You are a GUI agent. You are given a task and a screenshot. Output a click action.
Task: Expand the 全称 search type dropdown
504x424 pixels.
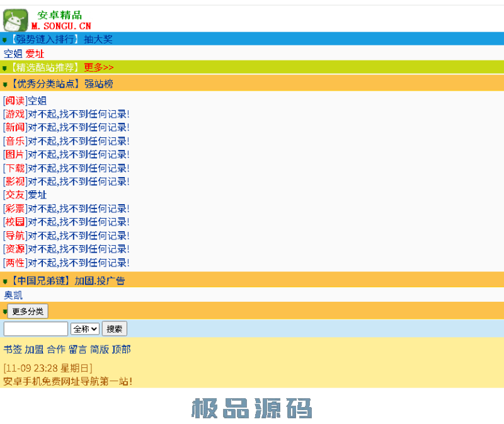(x=85, y=329)
